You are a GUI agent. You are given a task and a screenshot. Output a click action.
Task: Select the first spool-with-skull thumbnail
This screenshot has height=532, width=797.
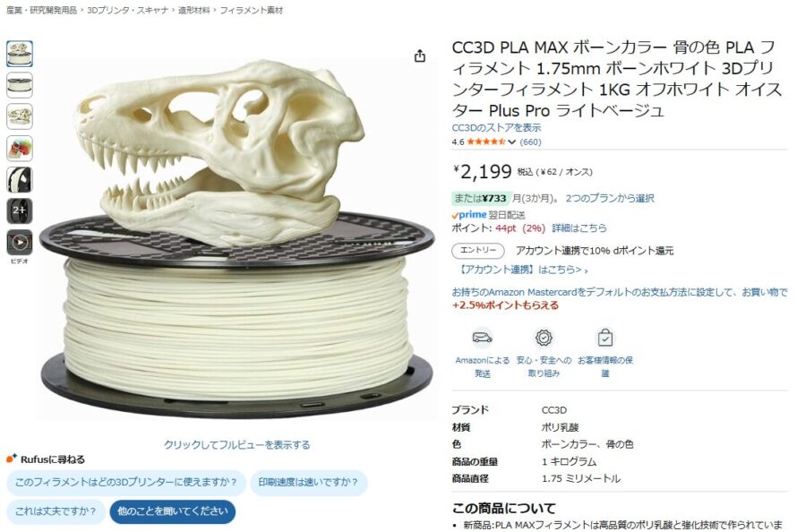point(20,54)
